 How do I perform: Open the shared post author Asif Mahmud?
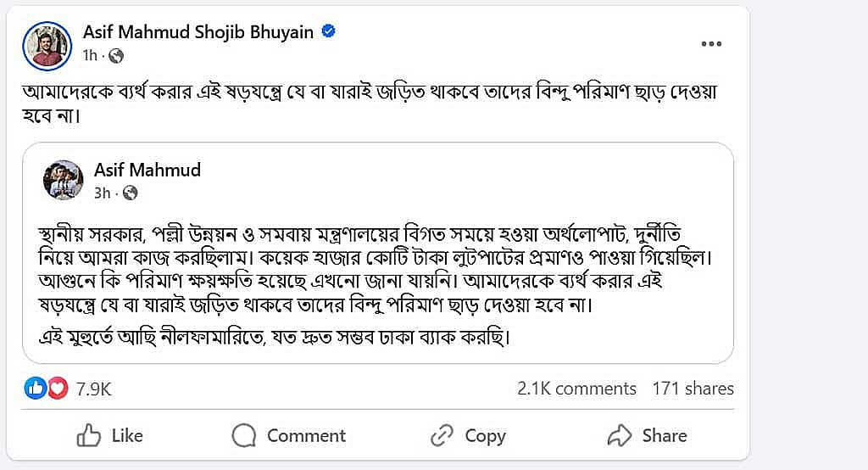[x=147, y=170]
